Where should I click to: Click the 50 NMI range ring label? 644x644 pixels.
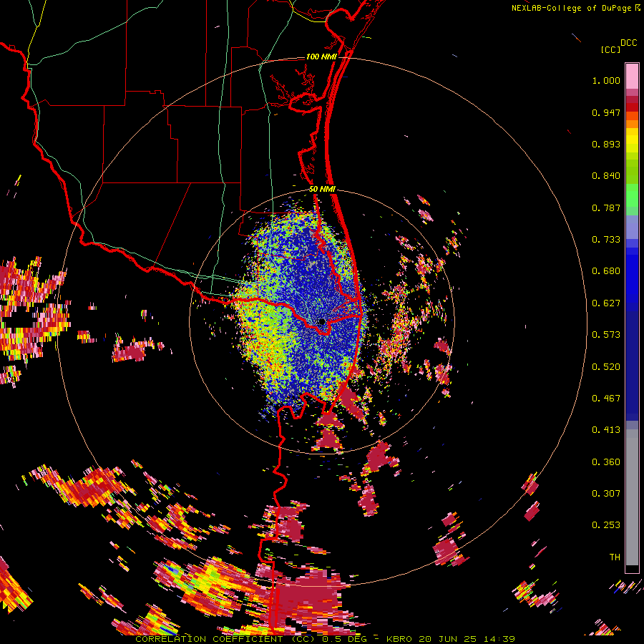click(x=323, y=190)
